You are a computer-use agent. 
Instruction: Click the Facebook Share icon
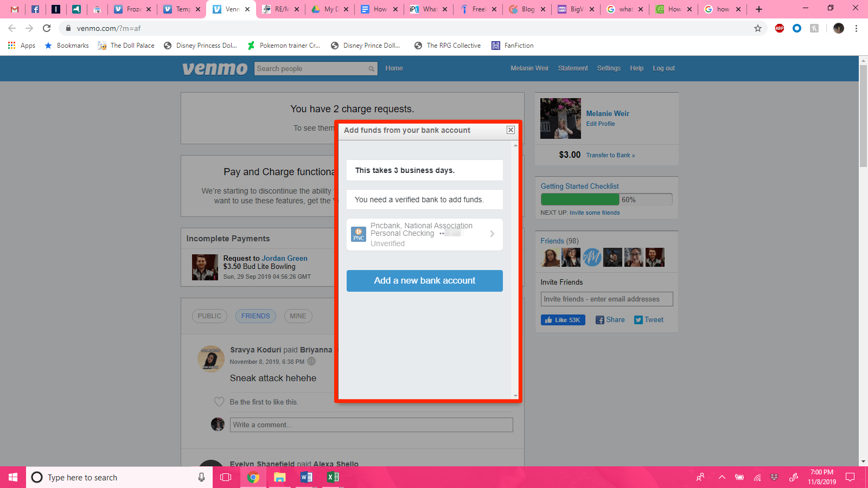point(601,320)
